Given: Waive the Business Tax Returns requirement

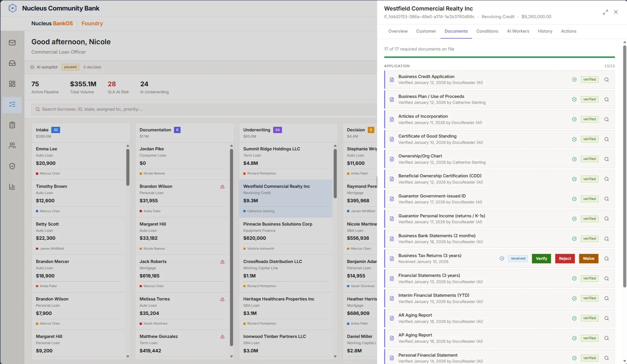Looking at the screenshot, I should click(x=588, y=258).
